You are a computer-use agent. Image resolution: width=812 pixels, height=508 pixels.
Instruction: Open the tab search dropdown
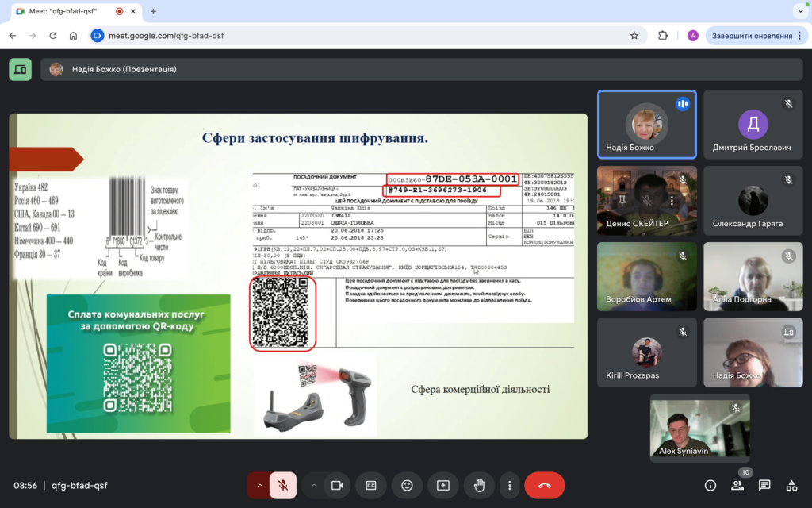800,11
